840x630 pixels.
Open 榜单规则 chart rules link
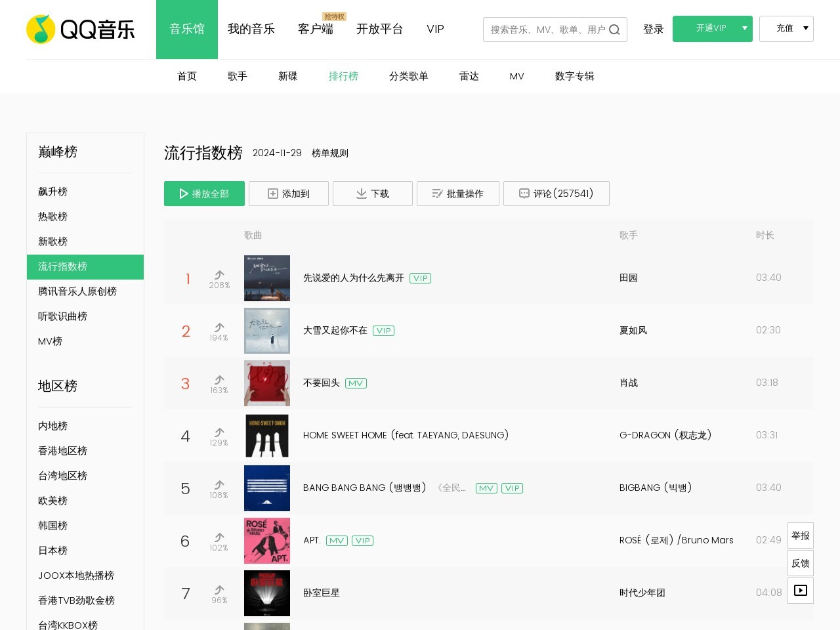tap(329, 153)
